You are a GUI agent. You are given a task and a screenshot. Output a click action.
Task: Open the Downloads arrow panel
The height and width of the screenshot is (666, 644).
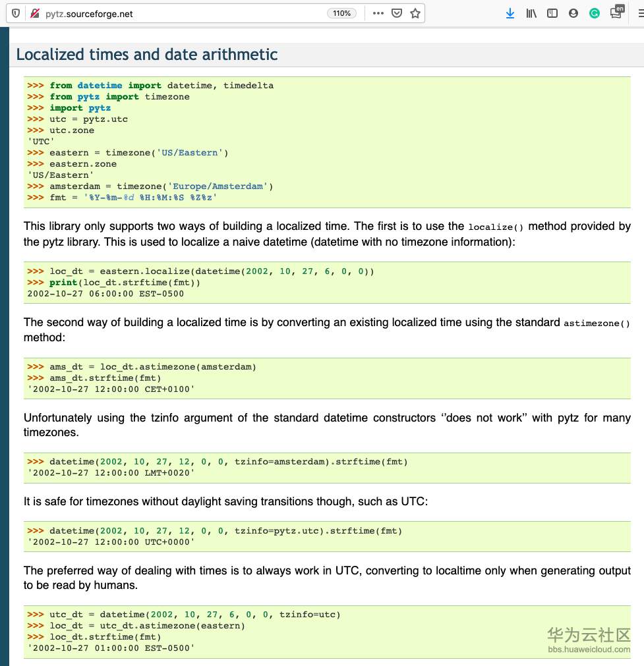click(510, 14)
